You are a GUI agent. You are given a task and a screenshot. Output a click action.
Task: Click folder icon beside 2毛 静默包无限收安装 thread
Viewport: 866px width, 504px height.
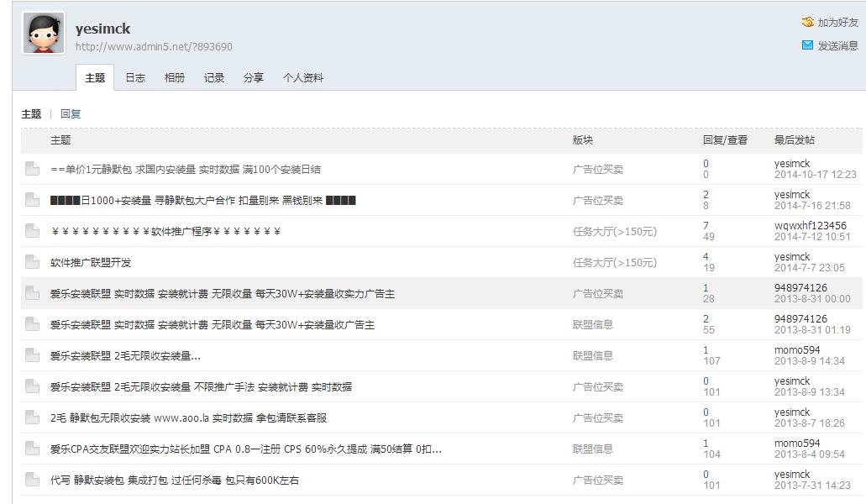[32, 417]
